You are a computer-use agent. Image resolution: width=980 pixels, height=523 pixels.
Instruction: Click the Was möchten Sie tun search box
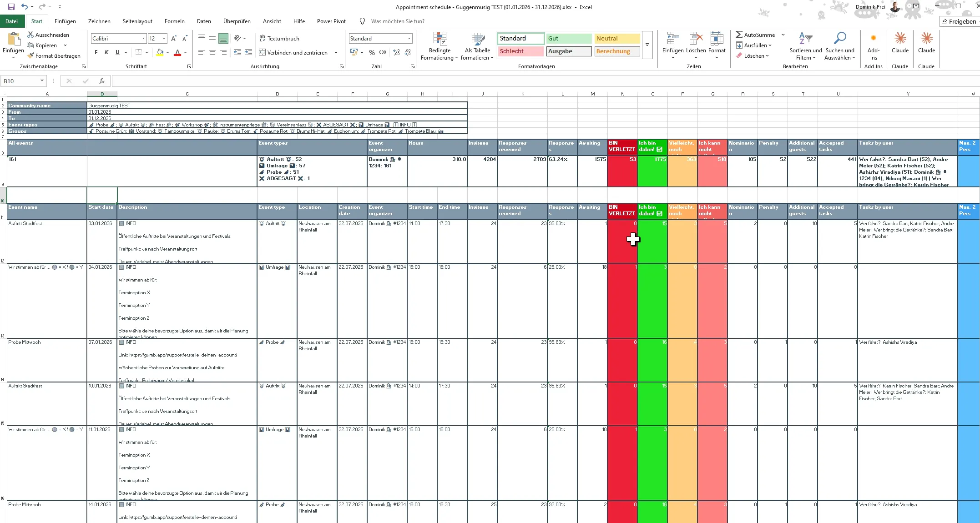click(x=398, y=21)
